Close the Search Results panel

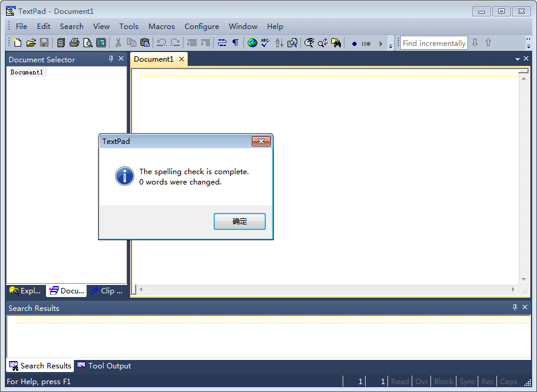point(525,307)
